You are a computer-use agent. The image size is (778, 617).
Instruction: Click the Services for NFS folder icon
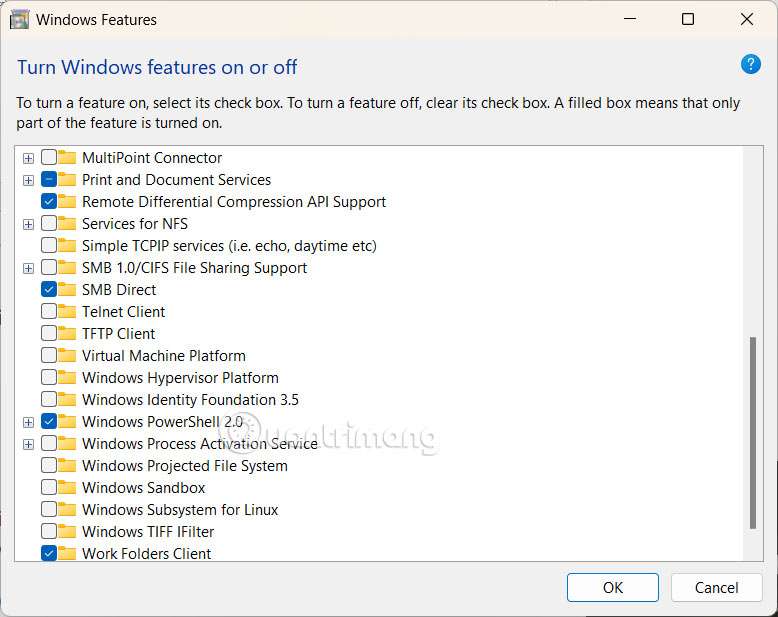pyautogui.click(x=67, y=224)
